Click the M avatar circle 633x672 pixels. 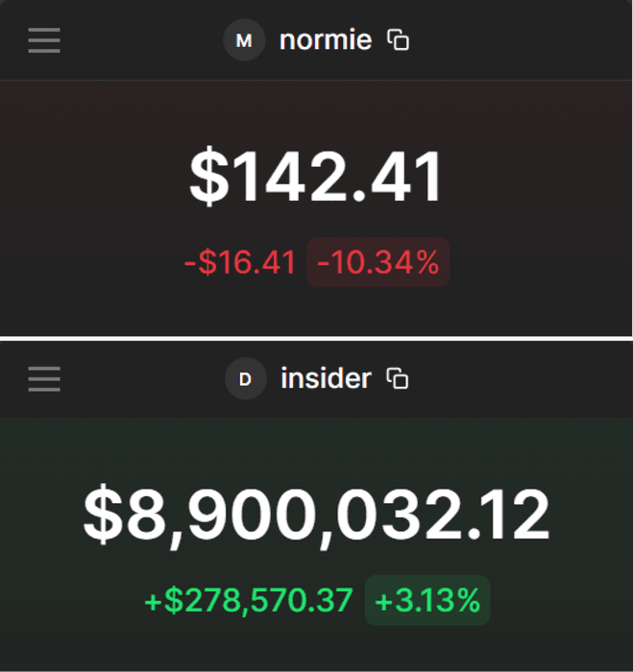pos(244,40)
